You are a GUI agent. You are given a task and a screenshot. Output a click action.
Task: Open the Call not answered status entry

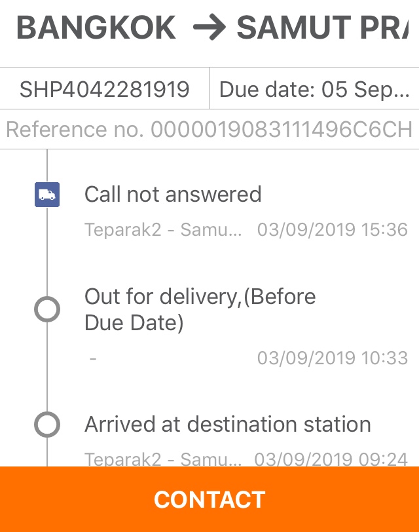pos(173,195)
